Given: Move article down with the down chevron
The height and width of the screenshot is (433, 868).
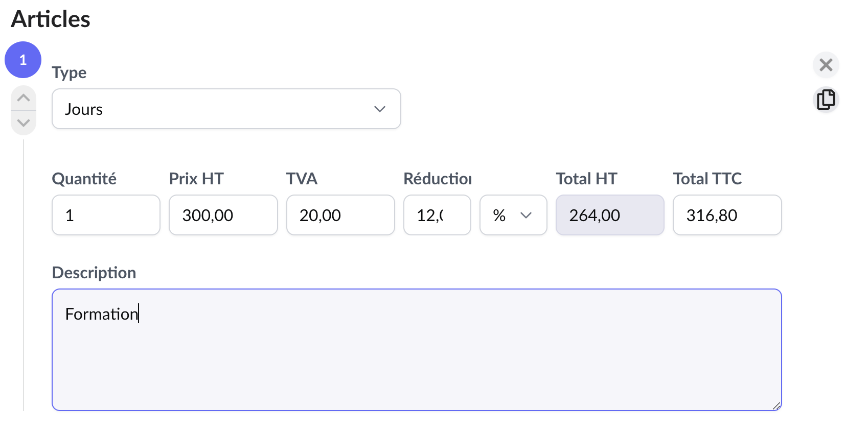Looking at the screenshot, I should pos(24,123).
